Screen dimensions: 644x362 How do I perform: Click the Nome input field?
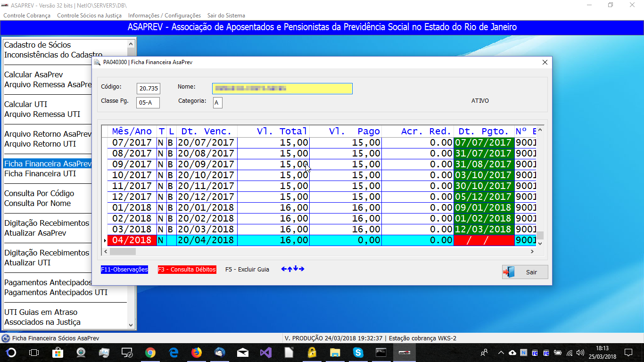pyautogui.click(x=282, y=89)
